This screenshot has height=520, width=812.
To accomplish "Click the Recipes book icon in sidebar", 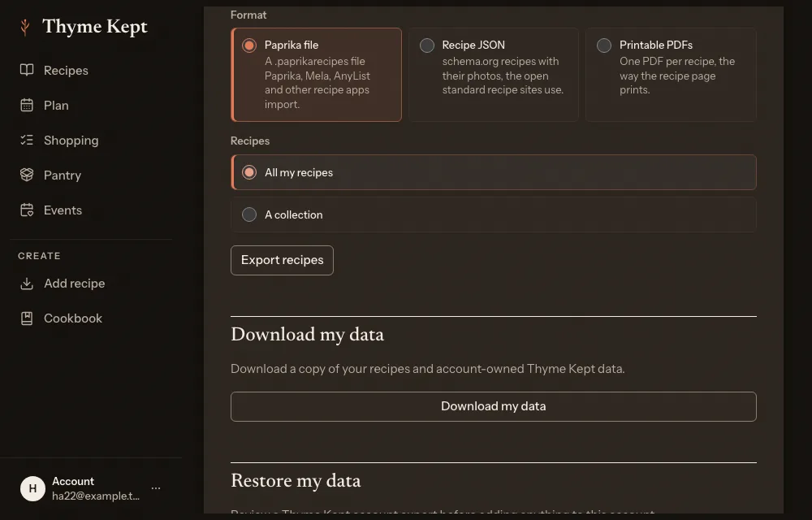I will tap(27, 70).
